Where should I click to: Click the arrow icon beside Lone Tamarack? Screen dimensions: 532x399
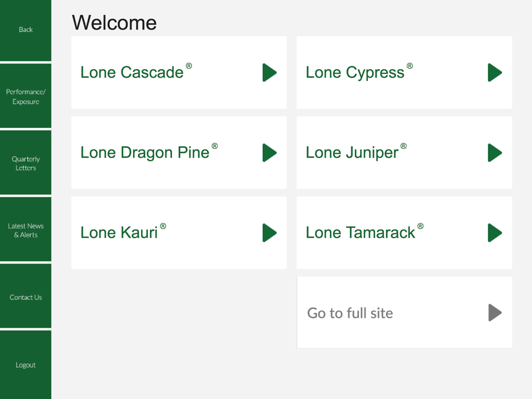coord(495,233)
